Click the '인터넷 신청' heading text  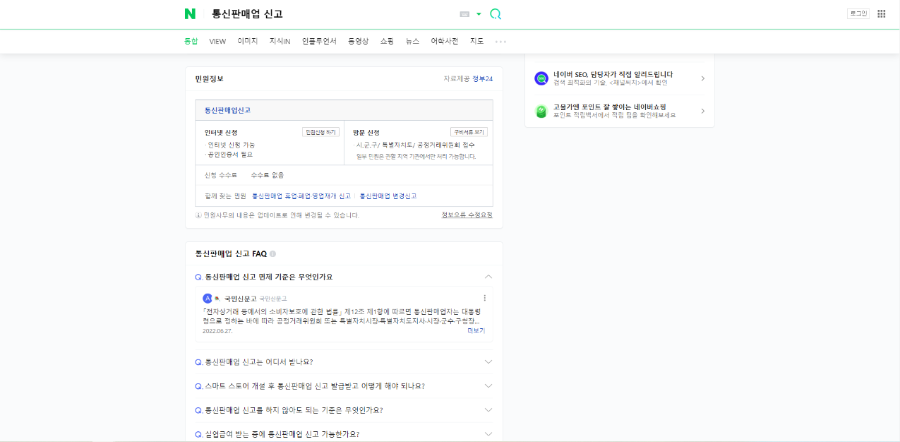point(221,132)
